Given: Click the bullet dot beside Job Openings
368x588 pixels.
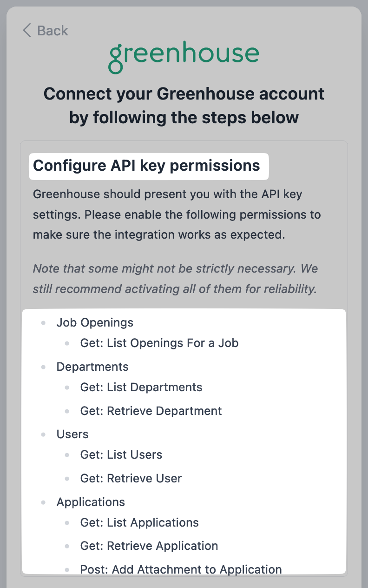Looking at the screenshot, I should point(44,322).
